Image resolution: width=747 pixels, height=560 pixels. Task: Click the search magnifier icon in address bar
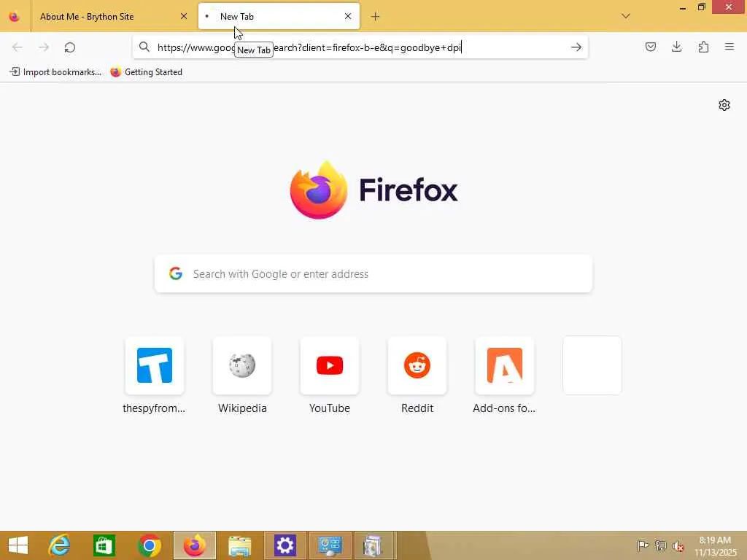[144, 47]
